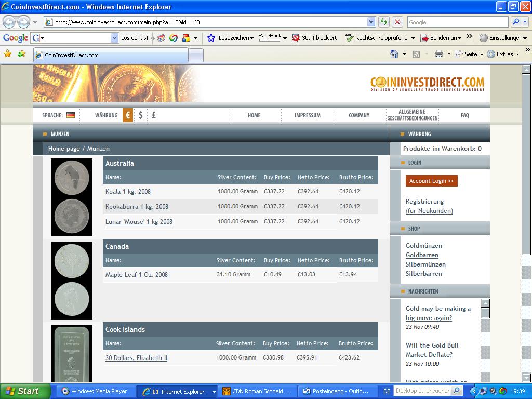The height and width of the screenshot is (399, 532).
Task: Open the HOME navigation item
Action: (x=254, y=115)
